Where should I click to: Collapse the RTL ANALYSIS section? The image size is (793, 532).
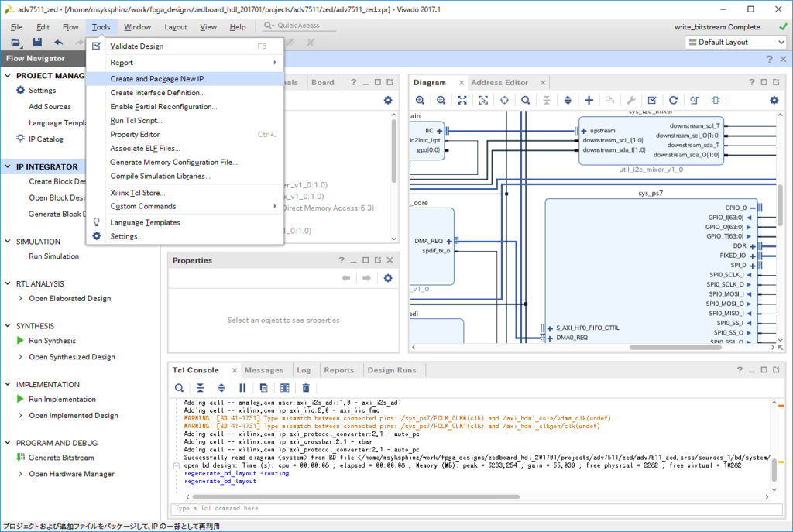click(x=8, y=283)
